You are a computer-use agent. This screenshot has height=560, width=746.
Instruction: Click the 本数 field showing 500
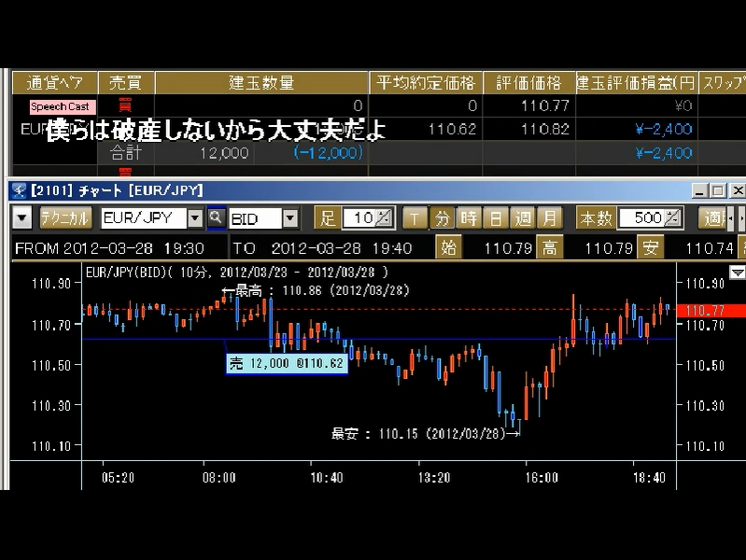tap(641, 217)
